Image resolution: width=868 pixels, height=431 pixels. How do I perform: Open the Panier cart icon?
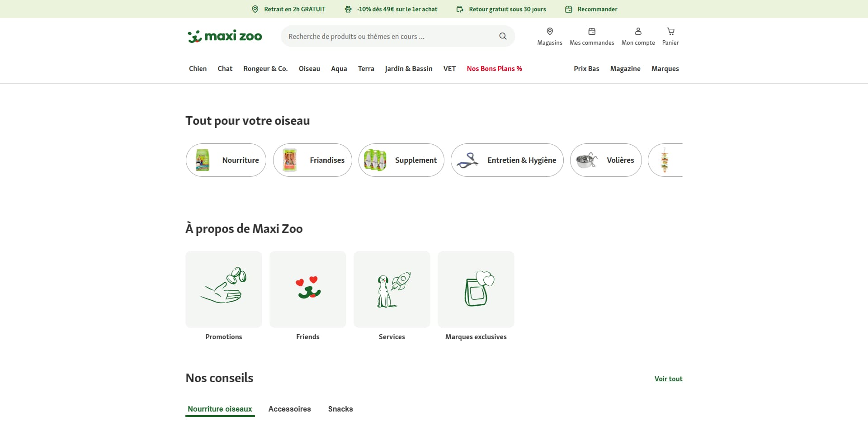tap(670, 31)
